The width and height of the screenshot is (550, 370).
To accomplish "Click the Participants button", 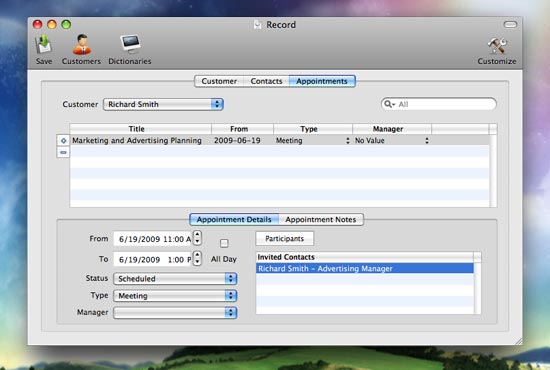I will coord(284,239).
